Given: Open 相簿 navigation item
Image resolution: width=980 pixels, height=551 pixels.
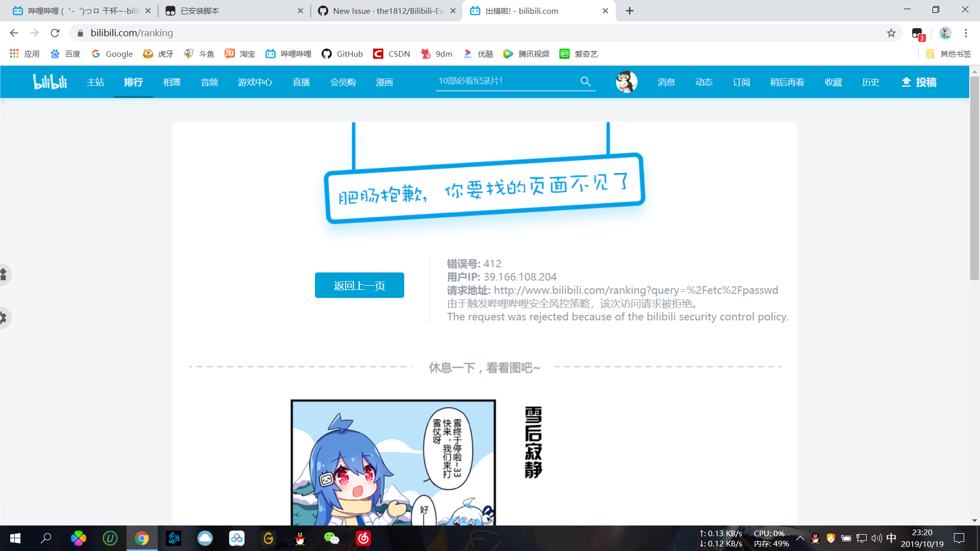Looking at the screenshot, I should [171, 82].
